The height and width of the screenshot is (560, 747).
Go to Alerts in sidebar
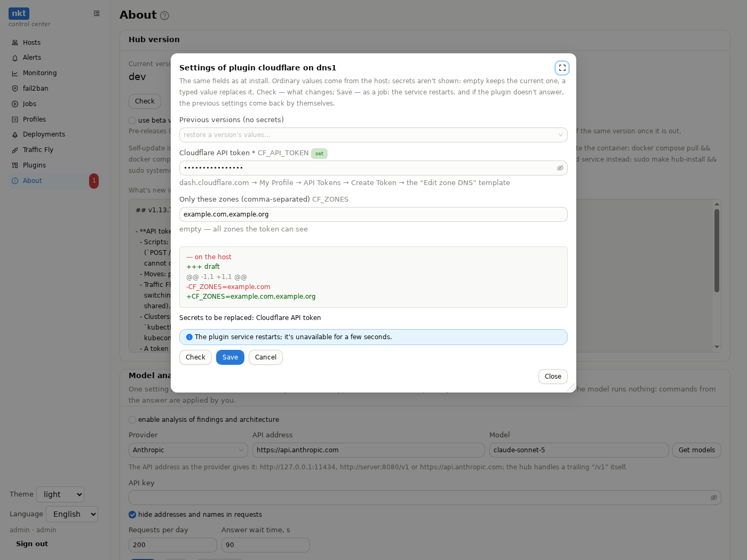[x=32, y=58]
